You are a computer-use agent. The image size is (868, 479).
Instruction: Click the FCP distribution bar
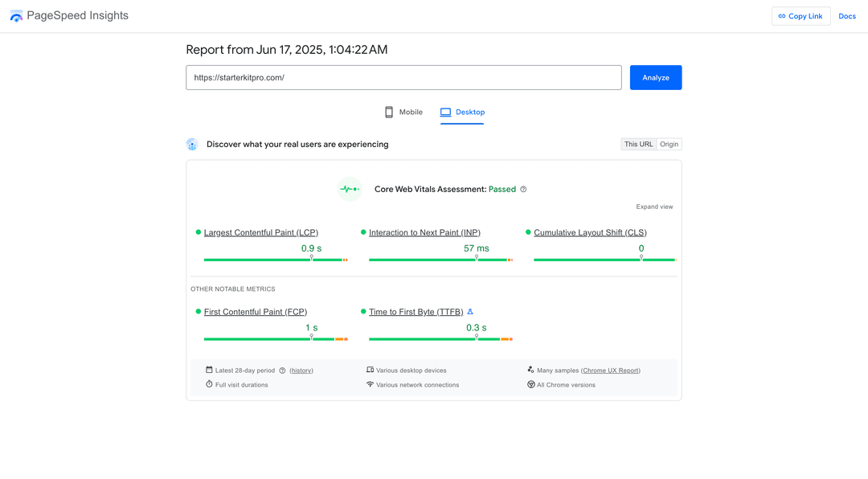pos(276,339)
